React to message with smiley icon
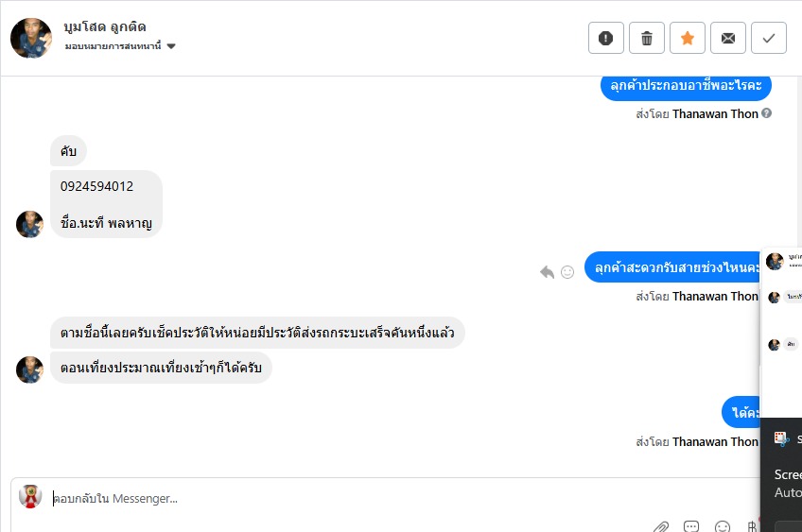 567,272
